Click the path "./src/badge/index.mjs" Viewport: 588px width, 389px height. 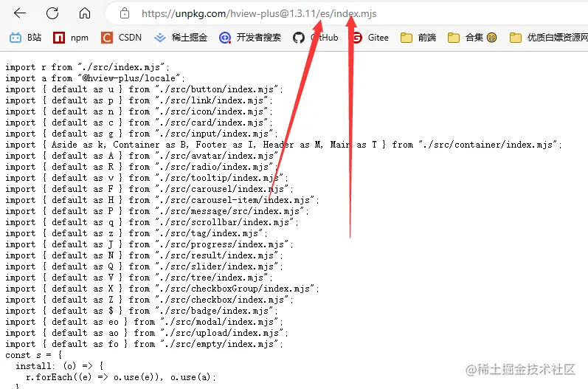tap(214, 311)
